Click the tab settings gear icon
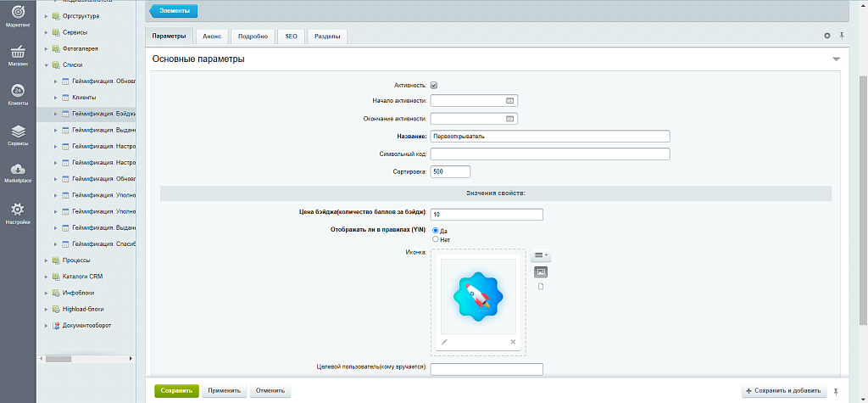Image resolution: width=868 pixels, height=403 pixels. click(827, 36)
